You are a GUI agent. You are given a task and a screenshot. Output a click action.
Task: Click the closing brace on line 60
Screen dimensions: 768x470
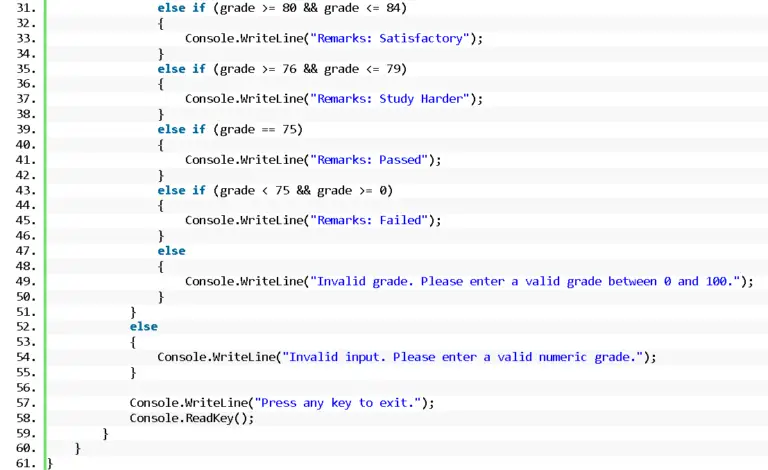coord(77,448)
